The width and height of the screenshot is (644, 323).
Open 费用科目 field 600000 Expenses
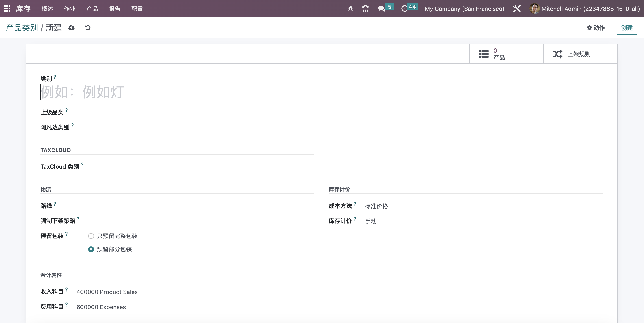195,307
